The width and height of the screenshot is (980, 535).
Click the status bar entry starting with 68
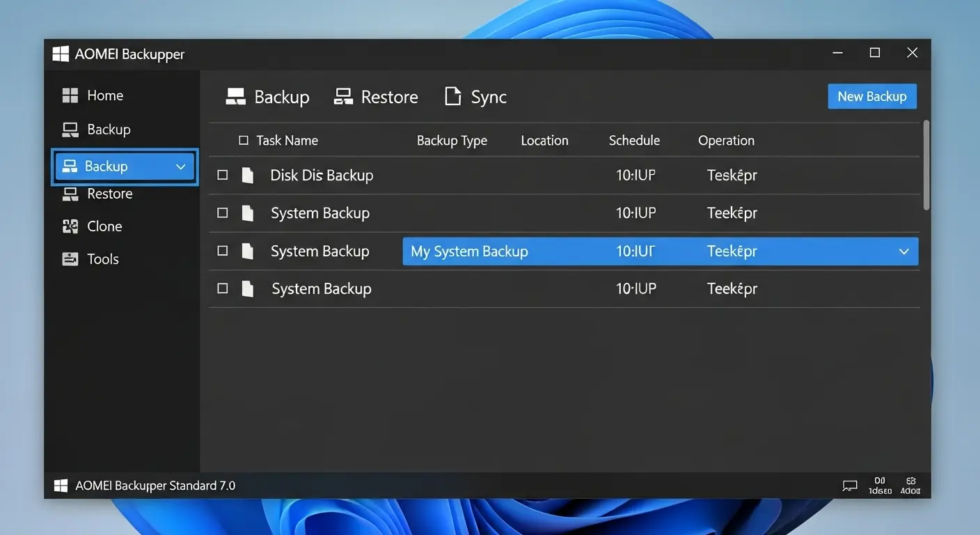click(x=910, y=486)
